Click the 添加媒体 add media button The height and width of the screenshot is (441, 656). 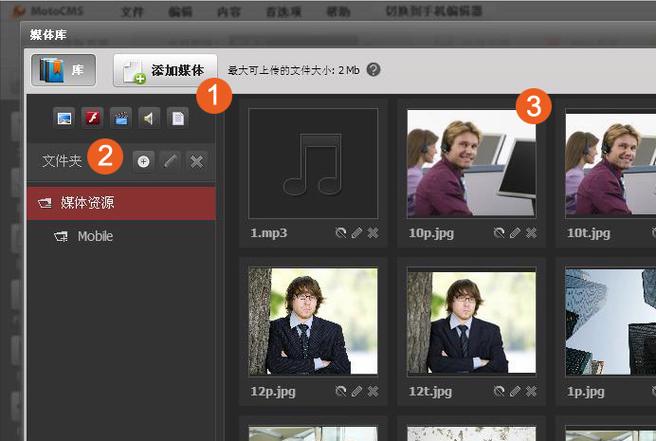pyautogui.click(x=165, y=70)
